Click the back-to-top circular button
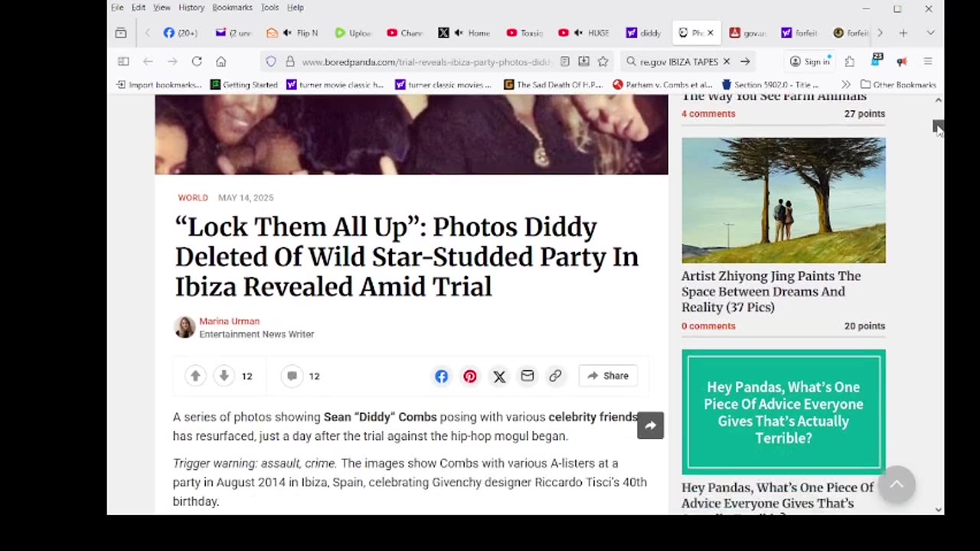Image resolution: width=980 pixels, height=551 pixels. pyautogui.click(x=897, y=484)
